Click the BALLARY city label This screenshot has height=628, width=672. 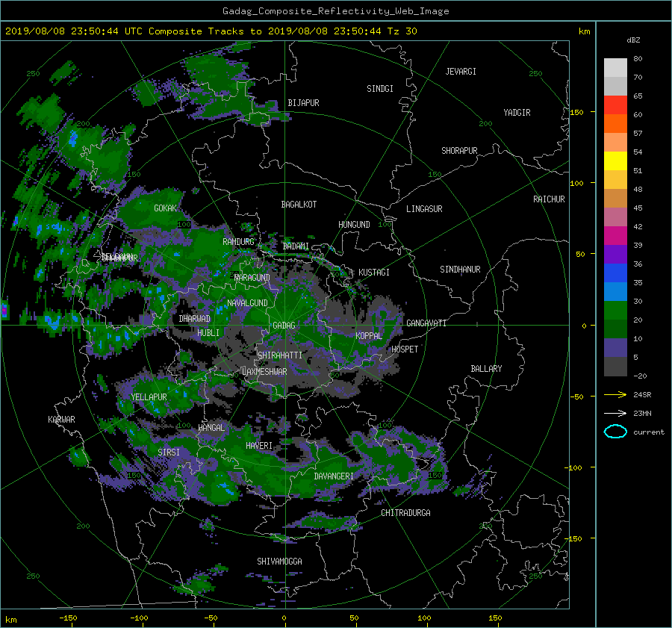pyautogui.click(x=486, y=369)
